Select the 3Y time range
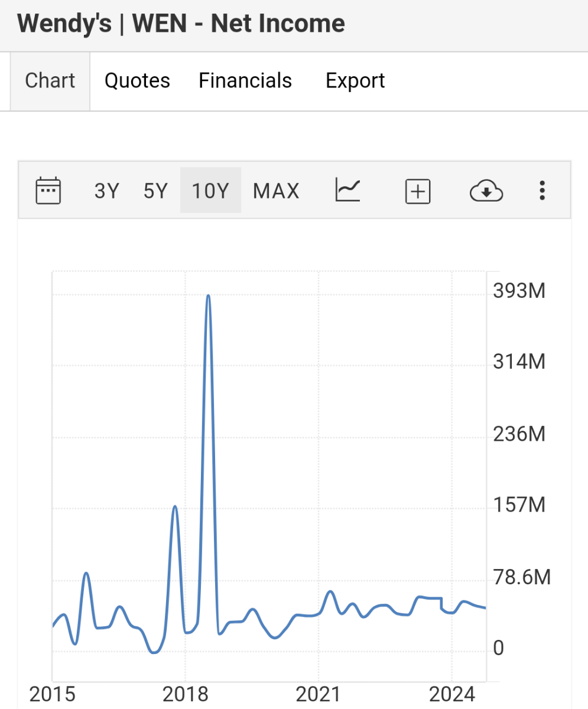588x709 pixels. (107, 191)
